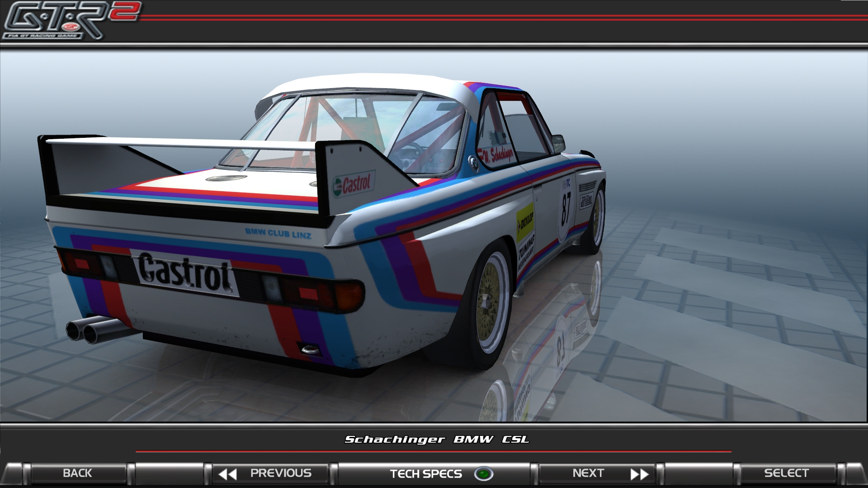The height and width of the screenshot is (488, 868).
Task: Click the double left arrow icon
Action: coord(227,474)
